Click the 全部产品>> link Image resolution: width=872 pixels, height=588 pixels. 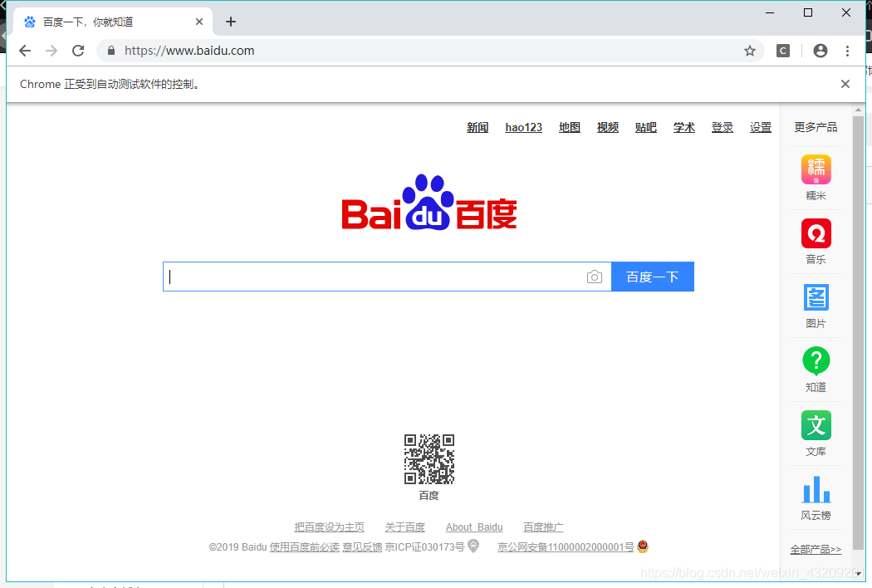point(816,550)
